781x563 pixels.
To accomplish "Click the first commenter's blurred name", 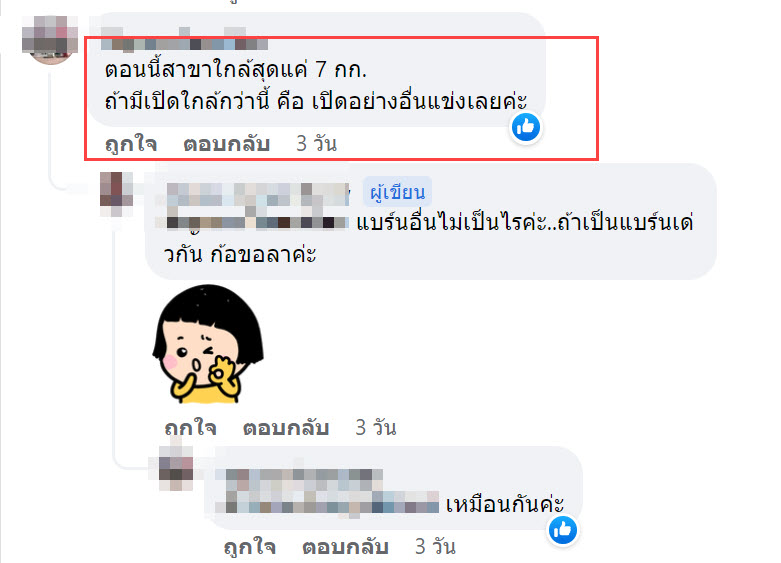I will pyautogui.click(x=184, y=39).
